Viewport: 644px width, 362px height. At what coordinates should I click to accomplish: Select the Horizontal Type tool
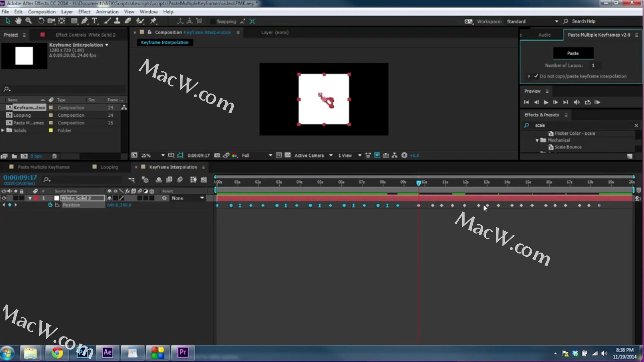[95, 21]
